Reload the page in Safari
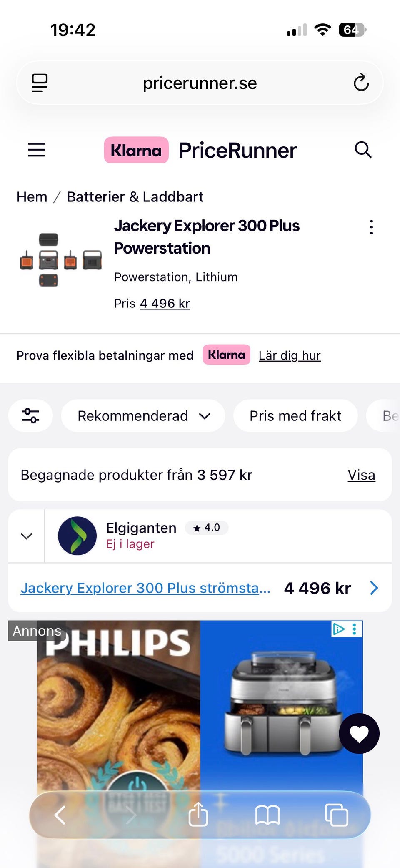The width and height of the screenshot is (400, 868). point(361,83)
